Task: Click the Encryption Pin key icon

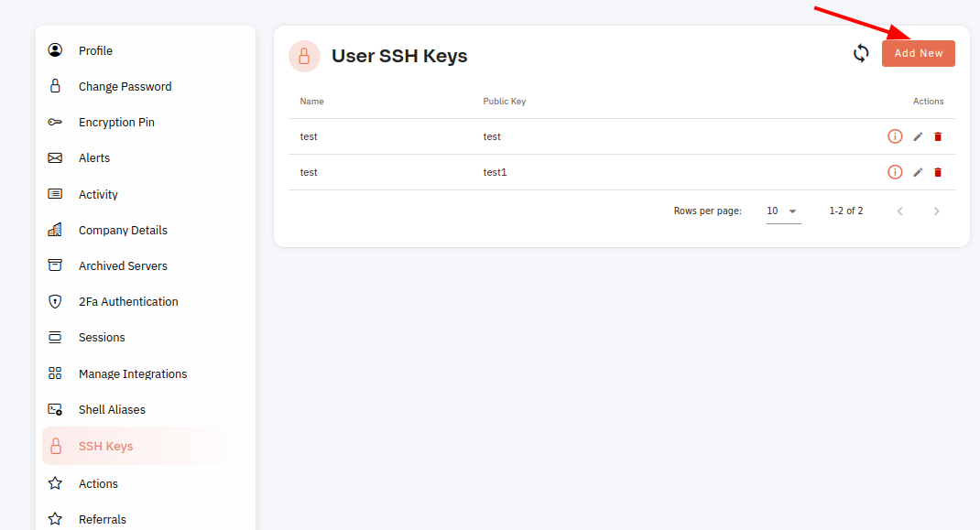Action: point(55,122)
